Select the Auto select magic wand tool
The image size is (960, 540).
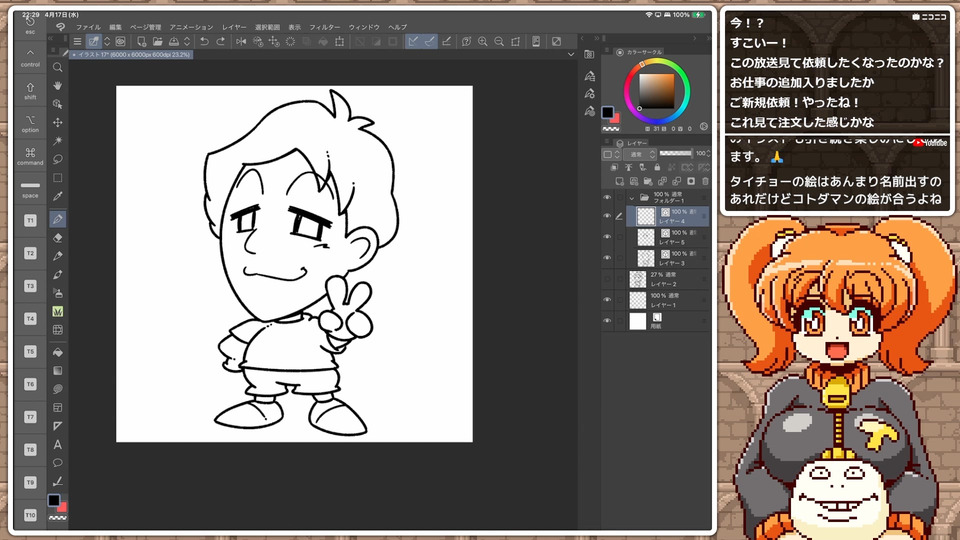click(58, 141)
